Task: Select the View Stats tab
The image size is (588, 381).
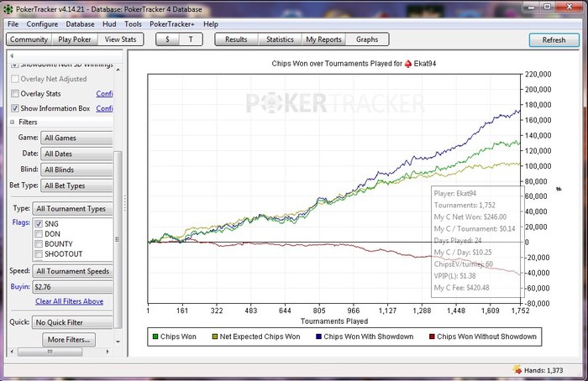Action: pos(120,39)
